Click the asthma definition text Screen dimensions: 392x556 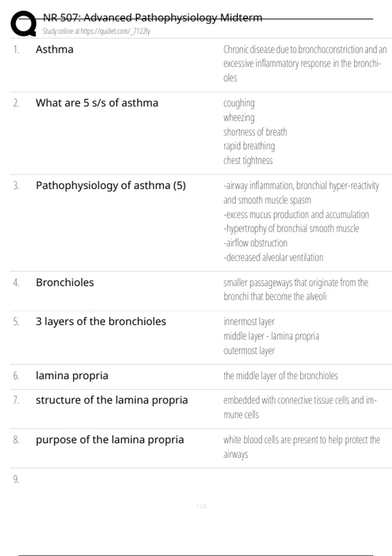(304, 63)
